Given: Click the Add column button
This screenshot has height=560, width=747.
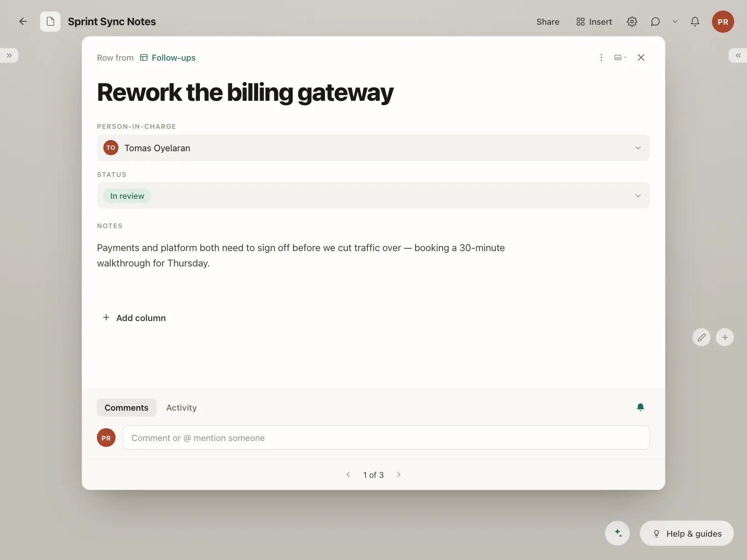Looking at the screenshot, I should (x=134, y=318).
